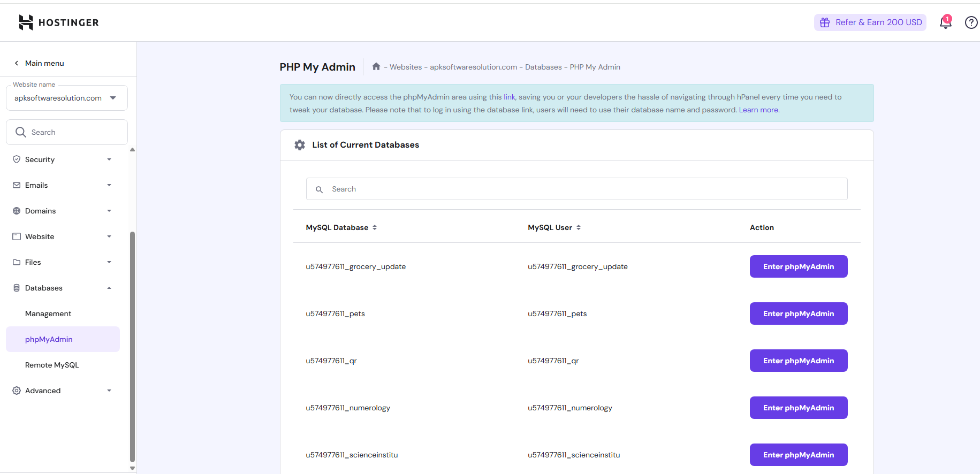Screen dimensions: 980x474
Task: Open the Website name dropdown
Action: pos(67,98)
